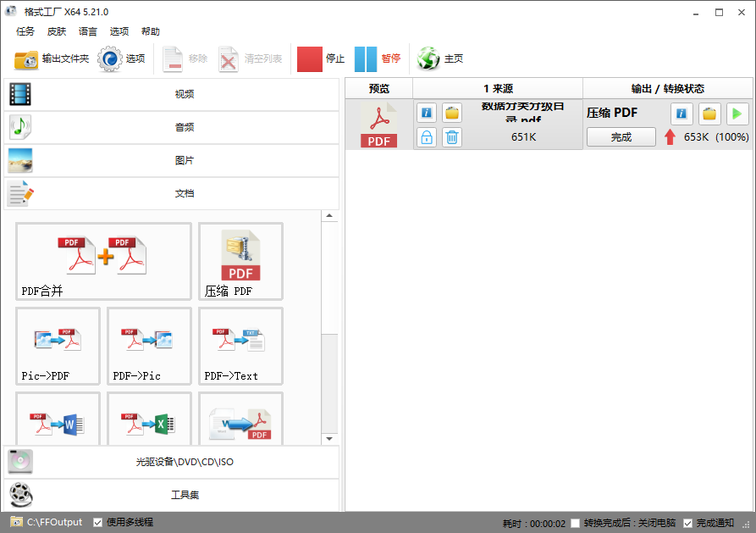Open the 压缩PDF (Compress PDF) tool
756x533 pixels.
pos(240,261)
